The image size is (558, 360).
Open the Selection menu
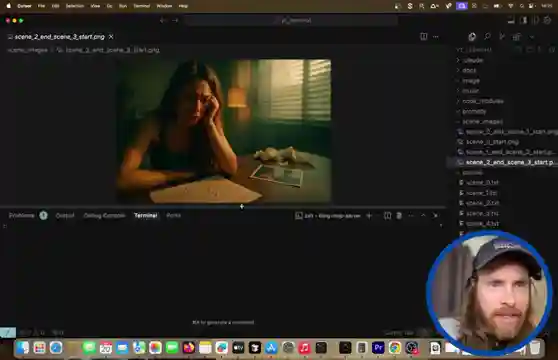pyautogui.click(x=75, y=6)
